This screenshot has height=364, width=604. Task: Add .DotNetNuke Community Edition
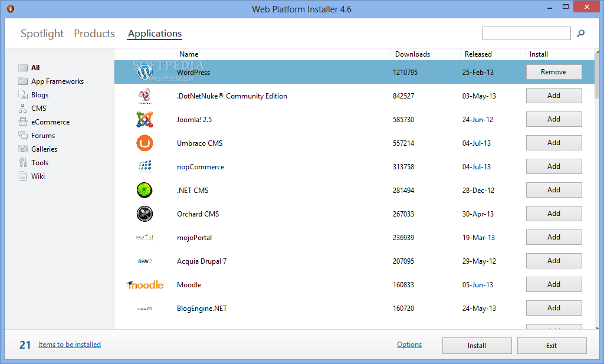point(554,96)
